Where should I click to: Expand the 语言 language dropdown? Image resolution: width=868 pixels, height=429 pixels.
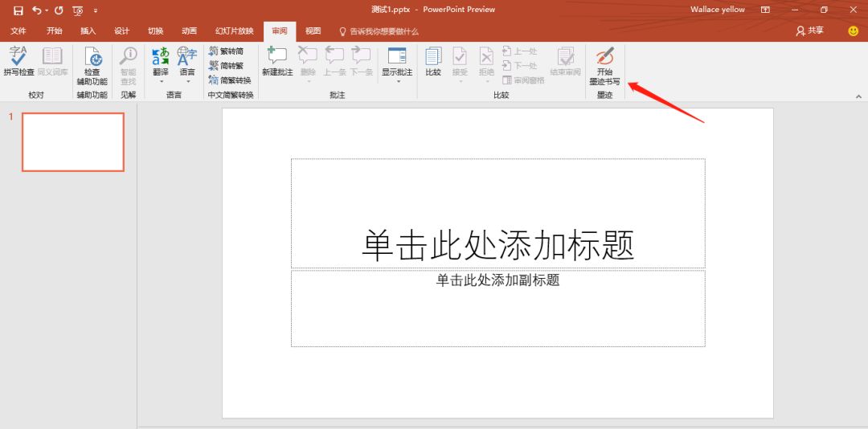click(x=187, y=81)
